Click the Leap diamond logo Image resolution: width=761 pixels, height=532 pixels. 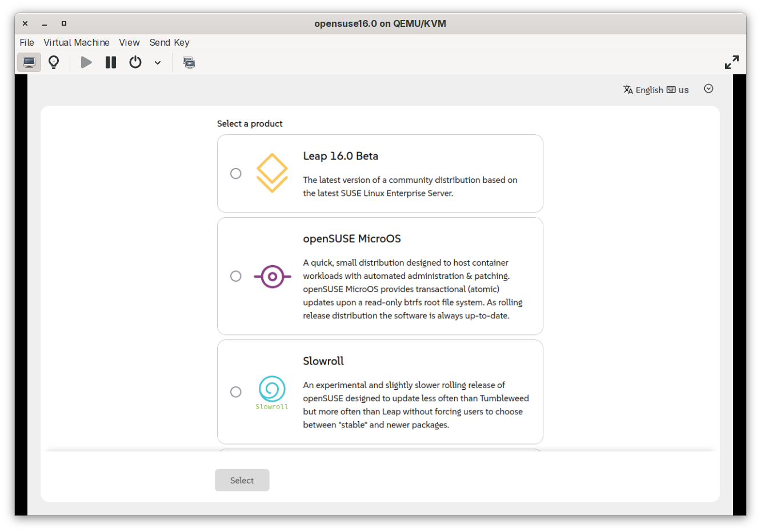click(x=272, y=173)
